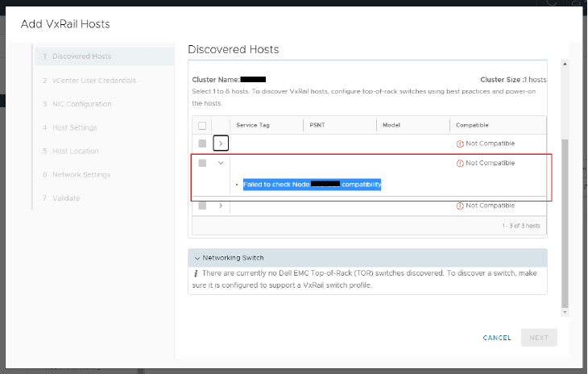Click the Add VxRail Hosts dialog title
The width and height of the screenshot is (588, 374).
65,24
